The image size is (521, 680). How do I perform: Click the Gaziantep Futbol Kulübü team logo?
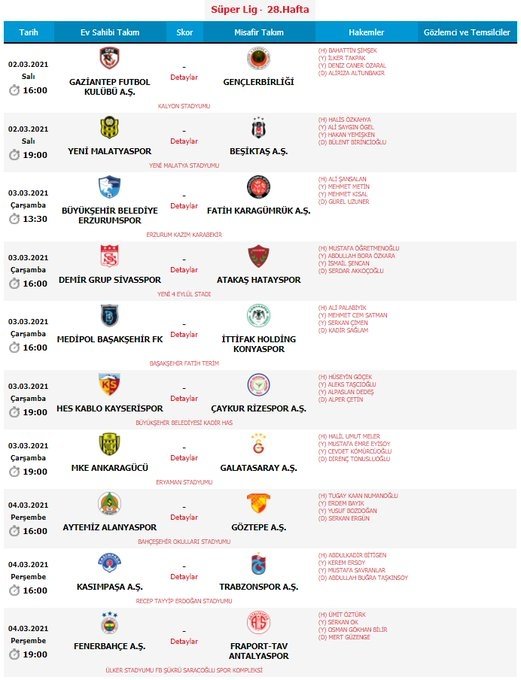pyautogui.click(x=109, y=59)
